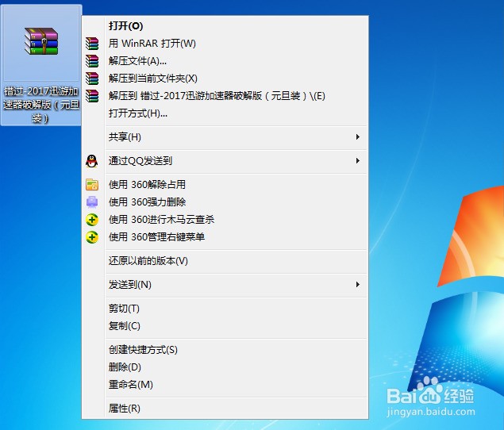
Task: Click the 360 icon beside 木马云查杀
Action: pyautogui.click(x=92, y=220)
